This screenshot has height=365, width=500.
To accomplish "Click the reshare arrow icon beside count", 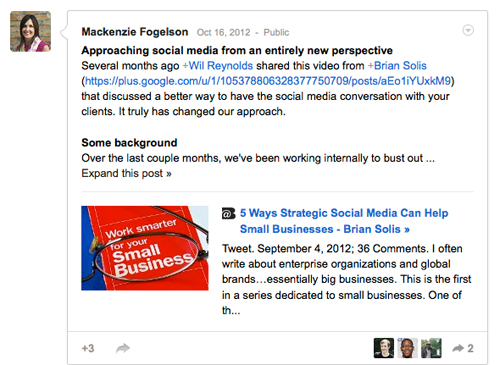I will (x=458, y=348).
